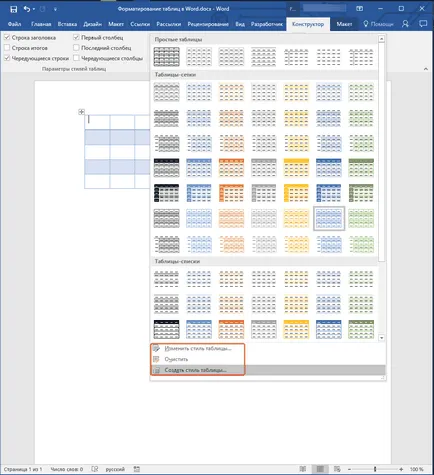Viewport: 434px width, 475px height.
Task: Open the Share user icon
Action: [x=405, y=24]
